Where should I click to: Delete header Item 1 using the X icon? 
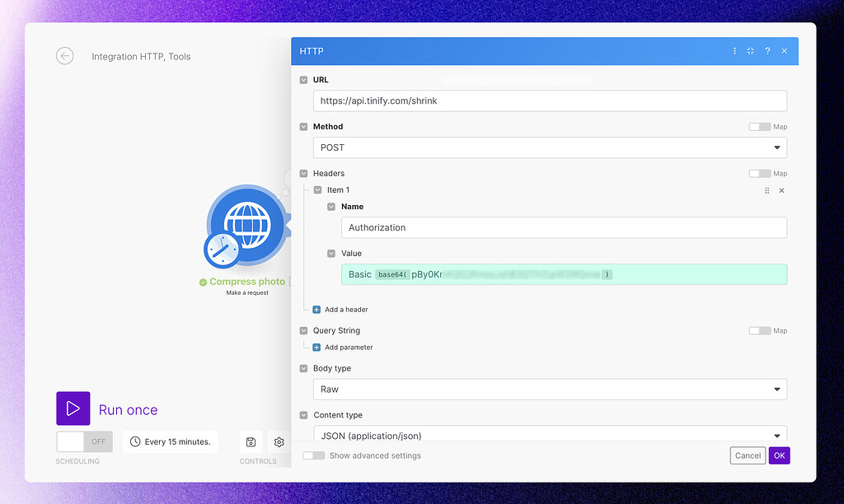tap(781, 190)
